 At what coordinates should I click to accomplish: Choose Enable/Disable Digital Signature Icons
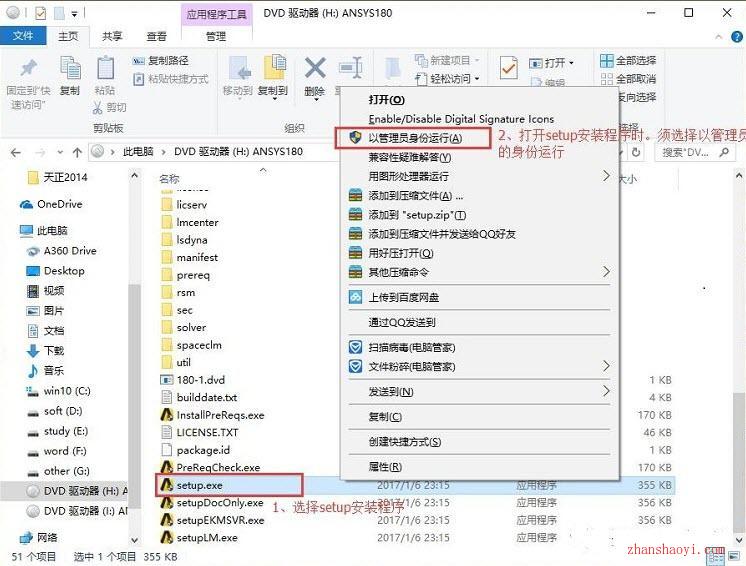point(480,119)
